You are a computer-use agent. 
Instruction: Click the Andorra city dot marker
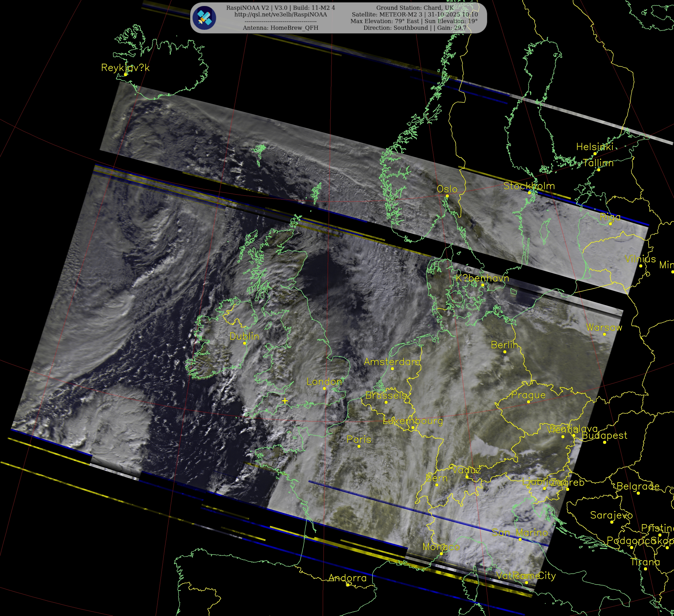coord(348,585)
